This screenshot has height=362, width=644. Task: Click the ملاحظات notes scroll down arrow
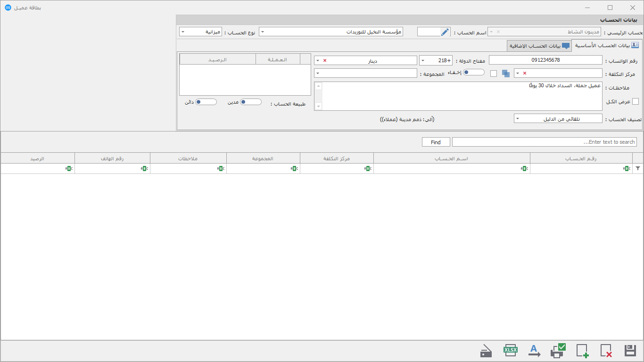pyautogui.click(x=318, y=106)
